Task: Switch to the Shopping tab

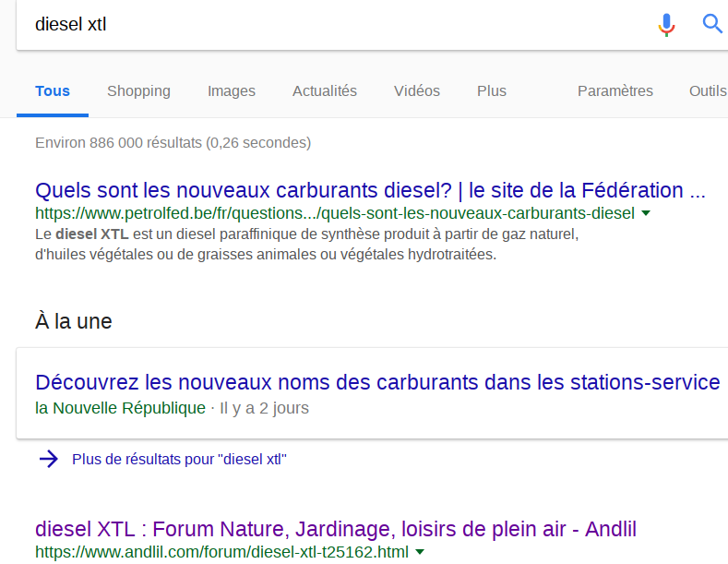Action: point(138,91)
